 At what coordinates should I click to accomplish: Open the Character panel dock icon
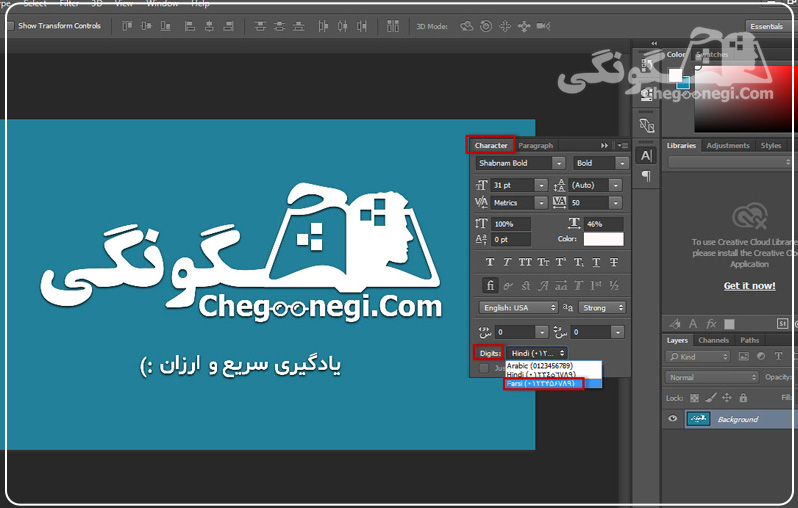[646, 156]
